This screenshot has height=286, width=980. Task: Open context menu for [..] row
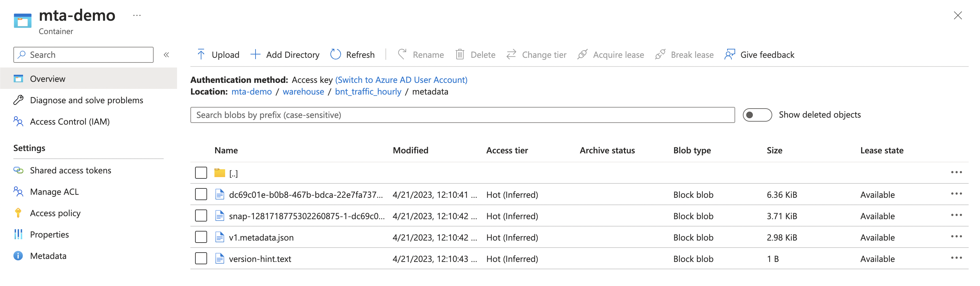956,173
